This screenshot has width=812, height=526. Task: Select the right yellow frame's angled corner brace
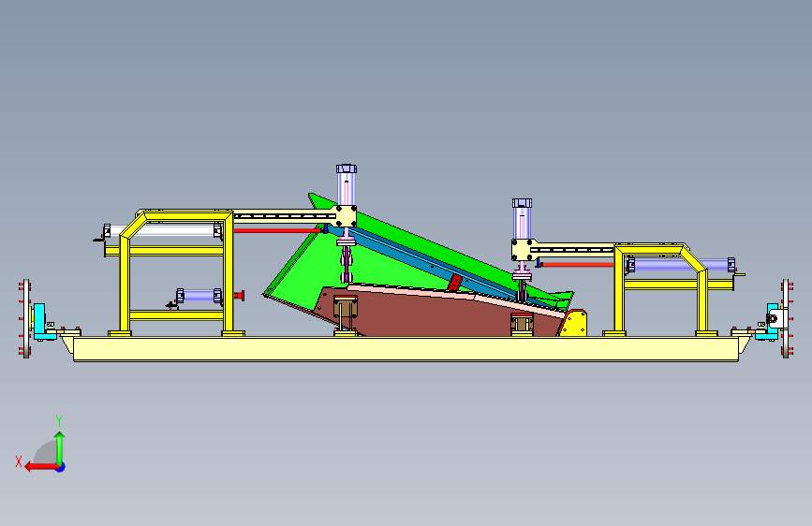(693, 257)
